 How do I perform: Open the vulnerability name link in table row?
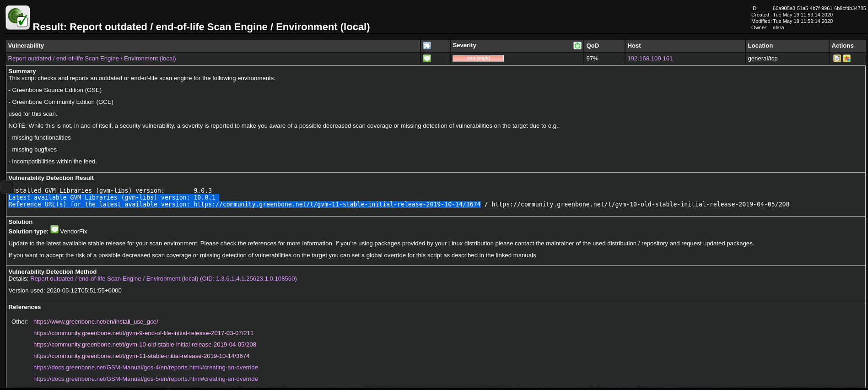click(92, 59)
